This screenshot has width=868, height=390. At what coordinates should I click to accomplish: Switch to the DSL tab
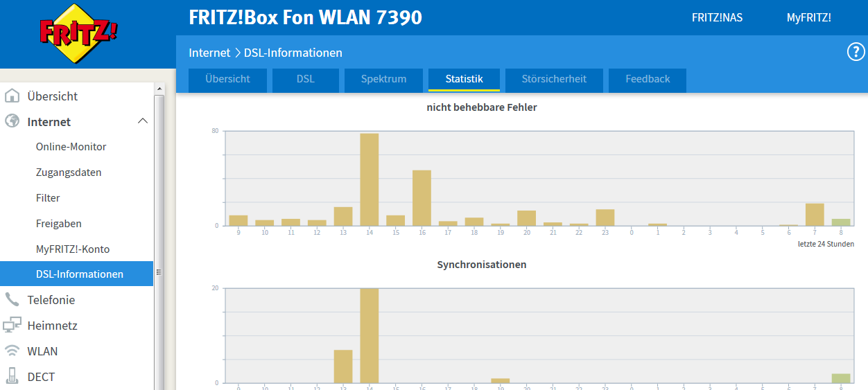(306, 80)
